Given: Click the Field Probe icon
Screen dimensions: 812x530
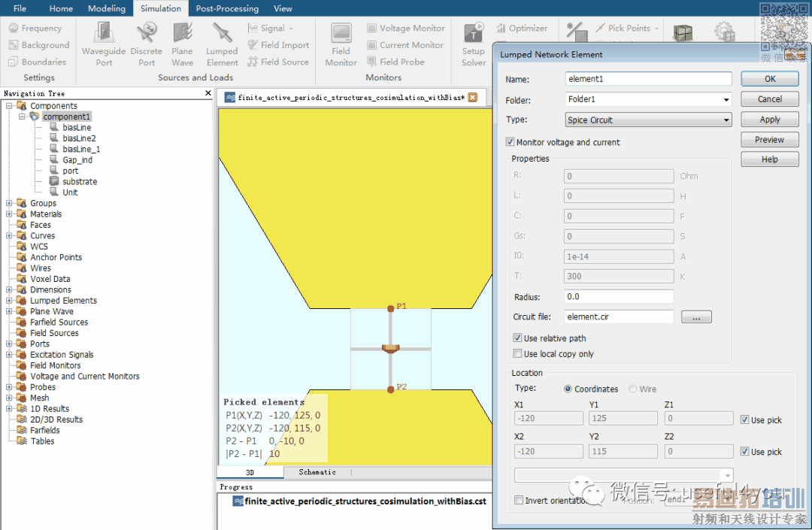Looking at the screenshot, I should coord(372,62).
